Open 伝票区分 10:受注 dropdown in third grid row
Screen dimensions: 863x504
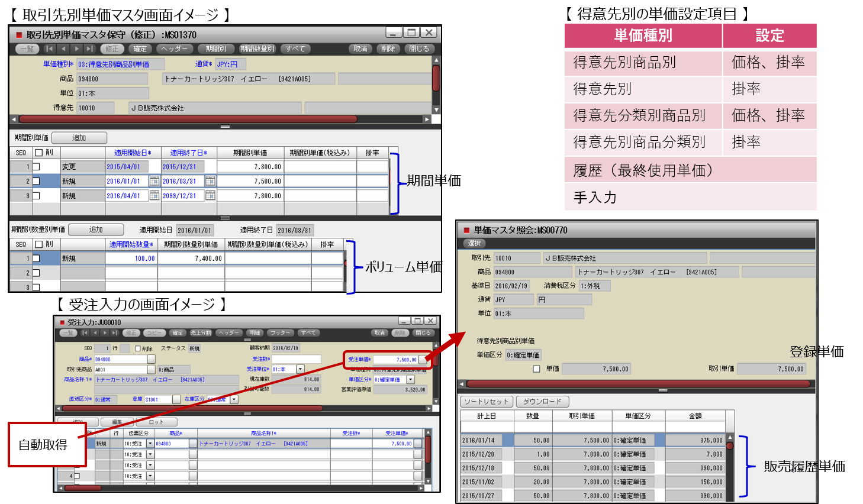(150, 465)
